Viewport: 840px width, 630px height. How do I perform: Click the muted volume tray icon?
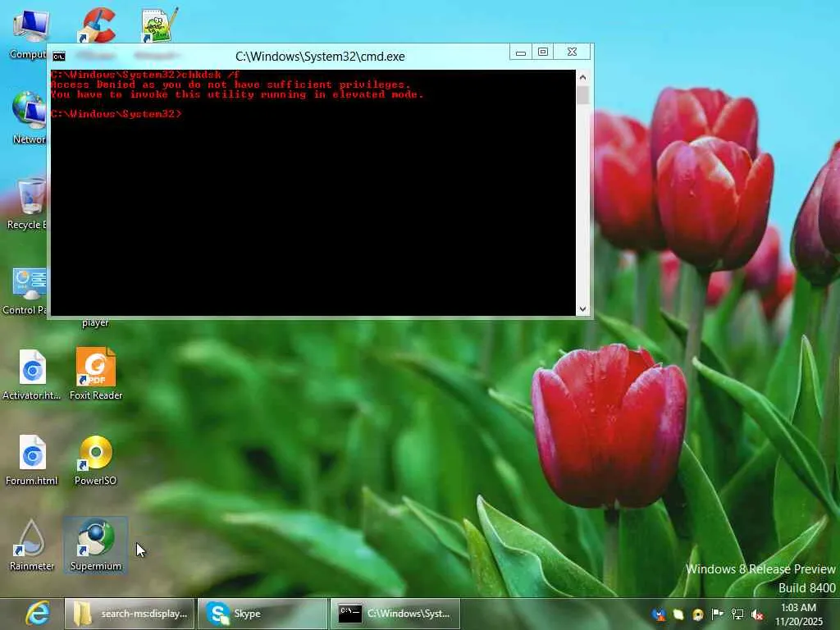[757, 614]
